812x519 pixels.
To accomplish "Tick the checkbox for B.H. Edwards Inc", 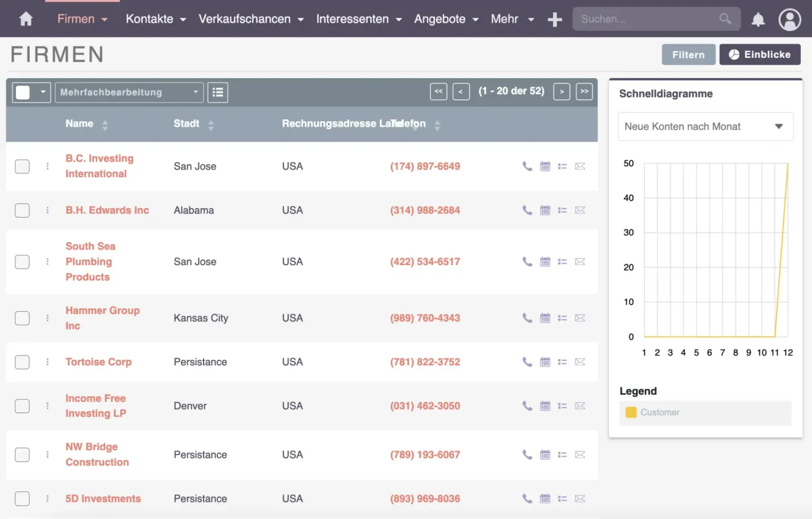I will [22, 210].
